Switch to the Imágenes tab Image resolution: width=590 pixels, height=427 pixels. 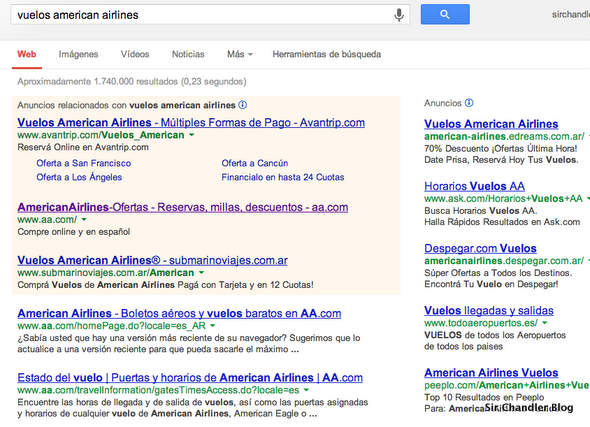pos(78,54)
